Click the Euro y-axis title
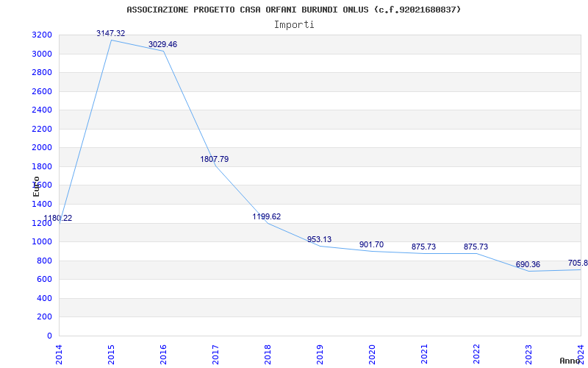Viewport: 588px width, 368px height. click(36, 186)
